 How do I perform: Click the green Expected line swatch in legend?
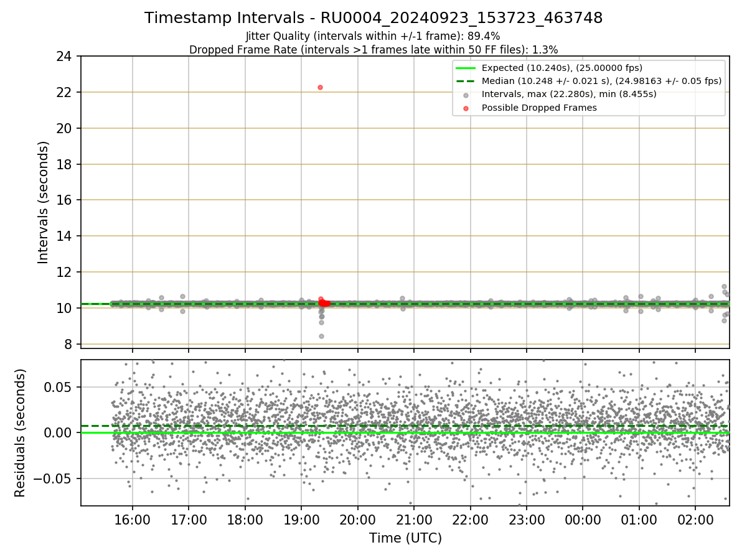[466, 68]
